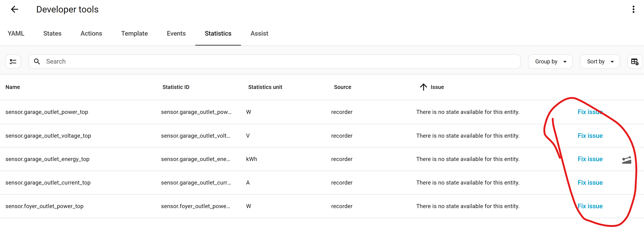Sort by Statistics unit column header
Image resolution: width=644 pixels, height=227 pixels.
[265, 87]
